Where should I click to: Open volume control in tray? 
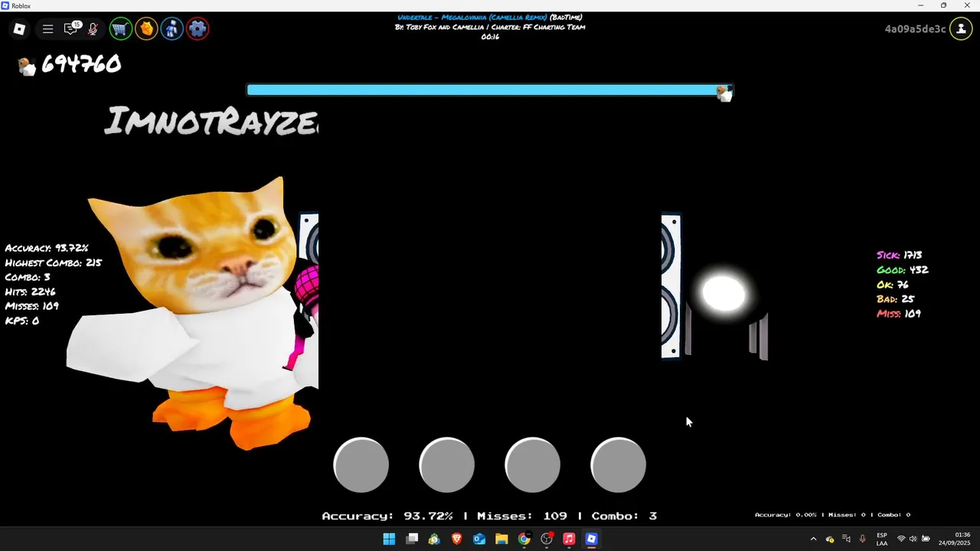(x=913, y=539)
